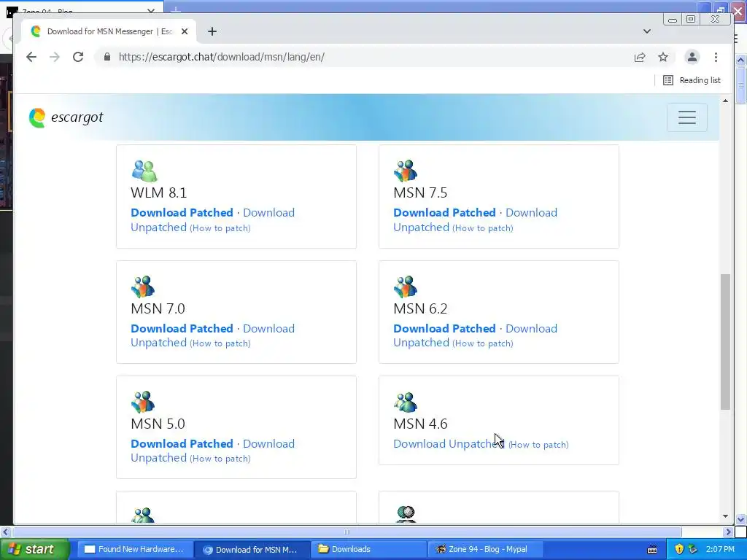Open How to patch for MSN 4.6
Viewport: 747px width, 560px height.
click(538, 445)
